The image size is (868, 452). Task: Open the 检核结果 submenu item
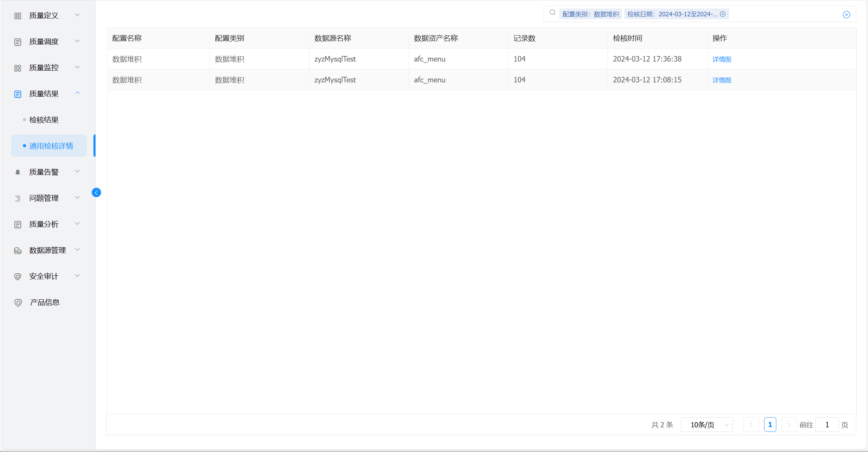coord(44,120)
